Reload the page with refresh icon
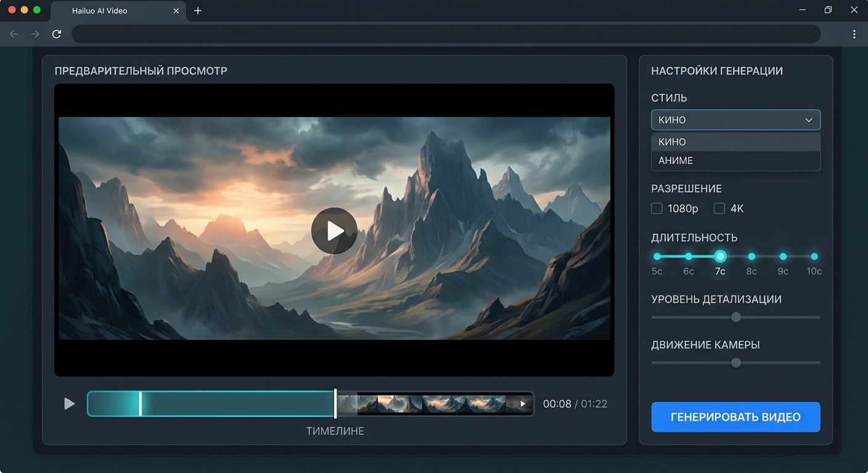Image resolution: width=868 pixels, height=473 pixels. click(x=57, y=34)
